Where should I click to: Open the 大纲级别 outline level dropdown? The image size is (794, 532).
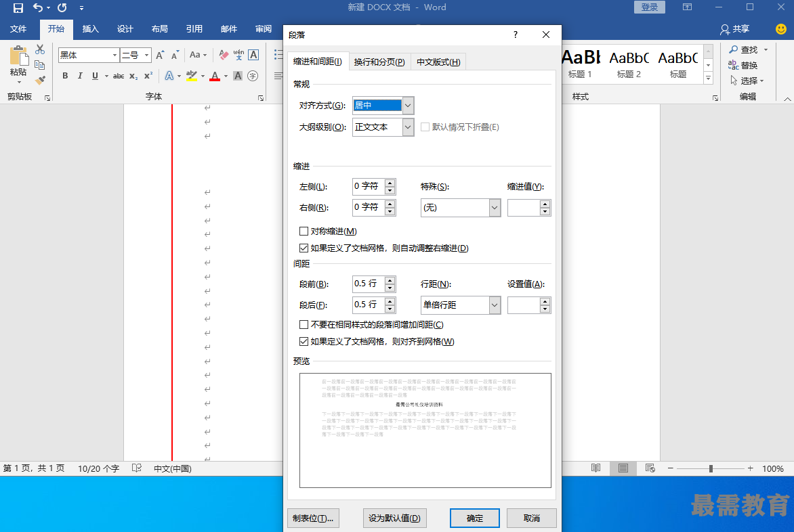[408, 127]
